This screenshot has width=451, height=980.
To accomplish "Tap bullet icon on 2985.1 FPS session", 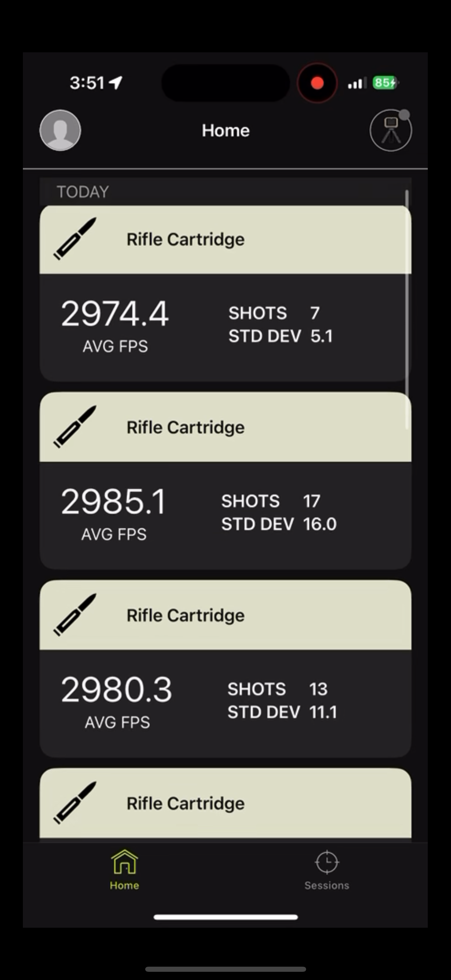I will (x=75, y=427).
